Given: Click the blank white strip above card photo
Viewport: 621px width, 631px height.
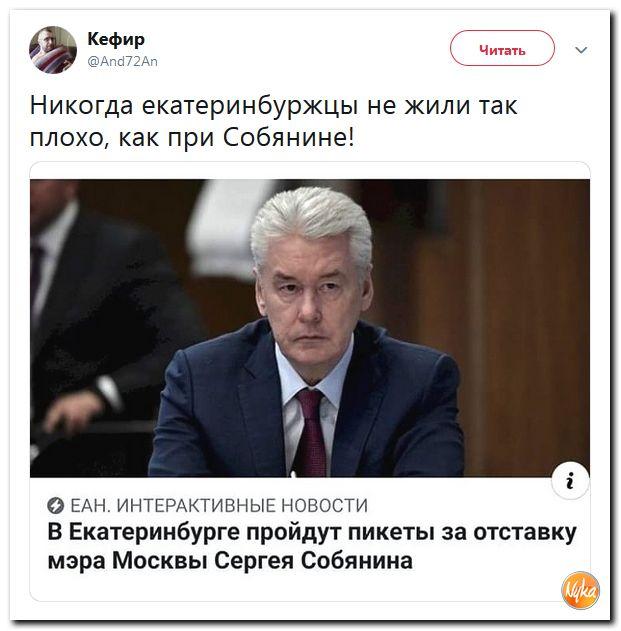Looking at the screenshot, I should coord(310,171).
